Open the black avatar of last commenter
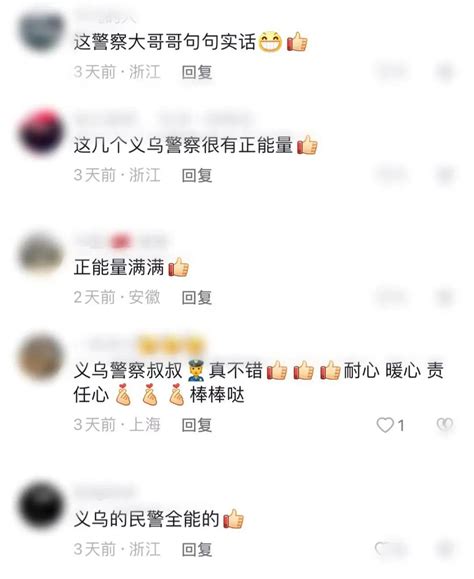 [x=41, y=505]
